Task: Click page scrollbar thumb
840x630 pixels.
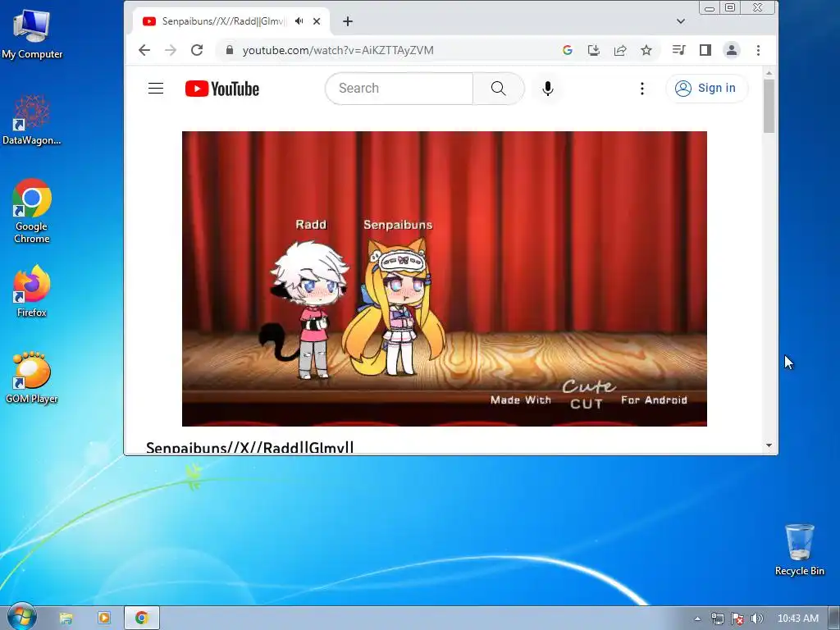Action: 769,106
